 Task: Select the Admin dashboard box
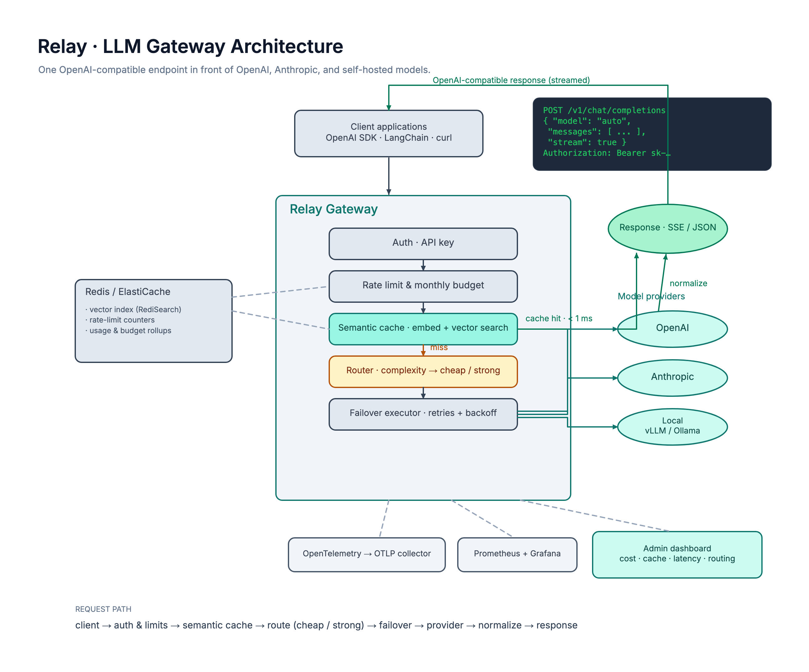677,554
